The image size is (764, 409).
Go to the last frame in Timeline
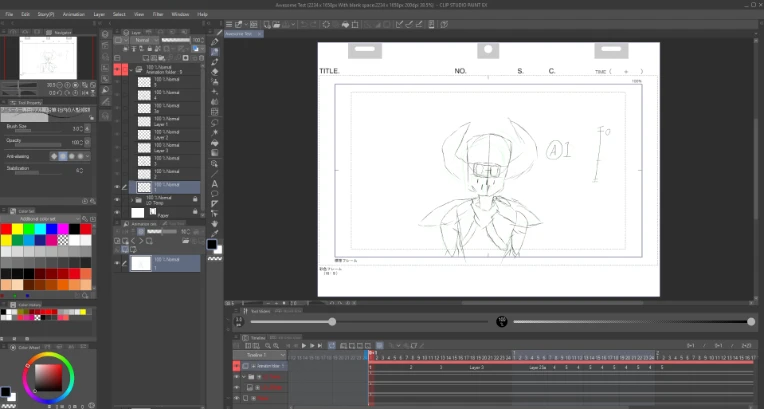point(320,346)
